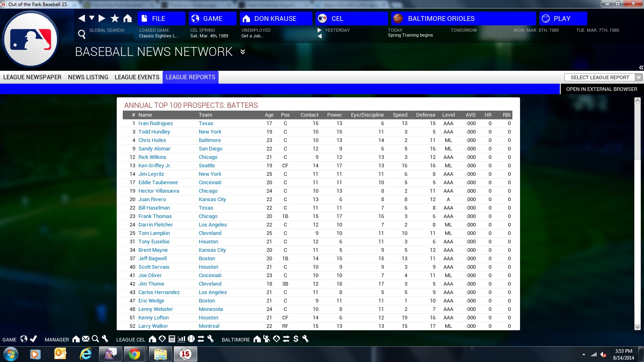Viewport: 644px width, 362px height.
Task: Open Manager mail envelope icon
Action: [86, 339]
